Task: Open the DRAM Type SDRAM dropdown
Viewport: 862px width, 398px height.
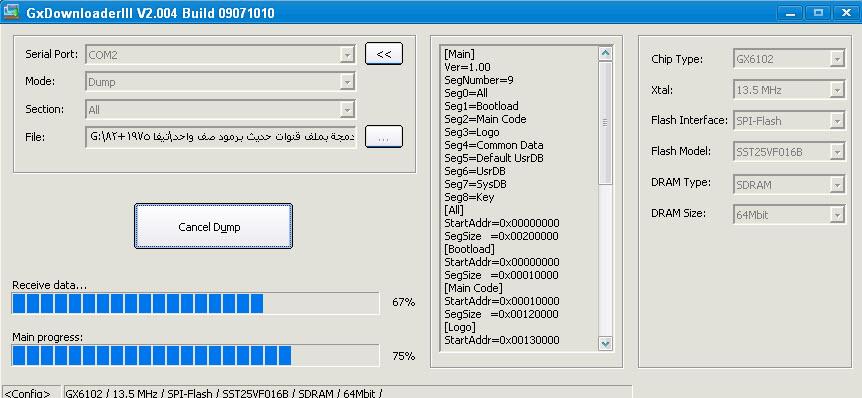Action: [x=788, y=185]
